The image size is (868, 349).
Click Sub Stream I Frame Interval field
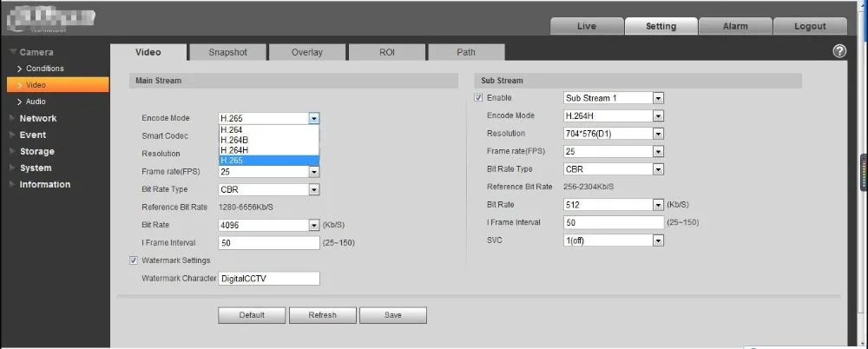[614, 222]
